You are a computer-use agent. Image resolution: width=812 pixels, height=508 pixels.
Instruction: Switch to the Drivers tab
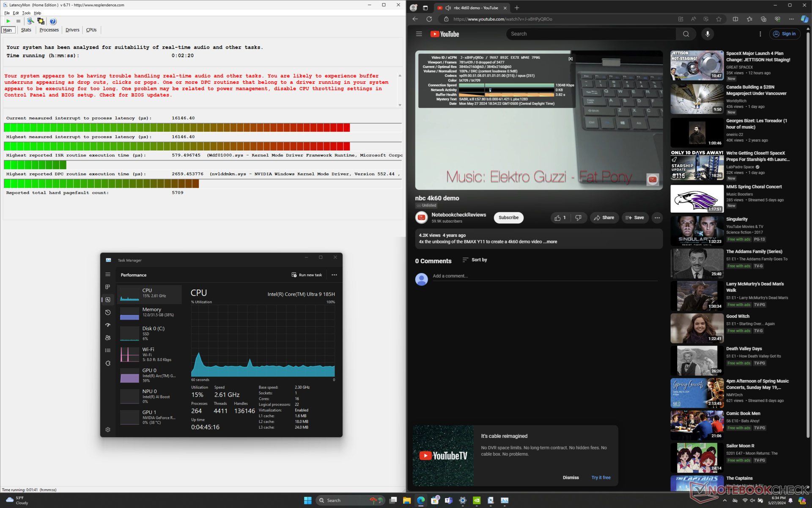click(72, 30)
